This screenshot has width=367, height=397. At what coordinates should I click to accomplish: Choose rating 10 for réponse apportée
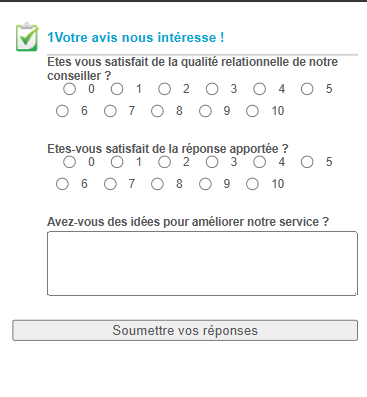252,184
